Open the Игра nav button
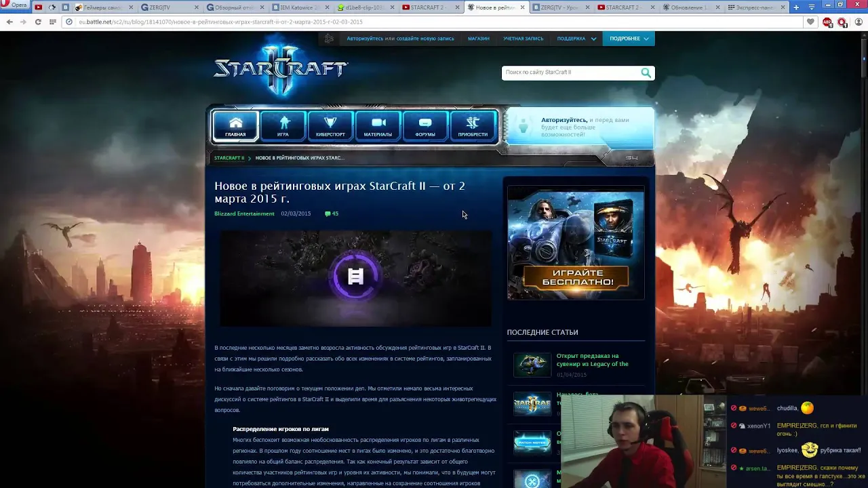Image resolution: width=868 pixels, height=488 pixels. 283,126
